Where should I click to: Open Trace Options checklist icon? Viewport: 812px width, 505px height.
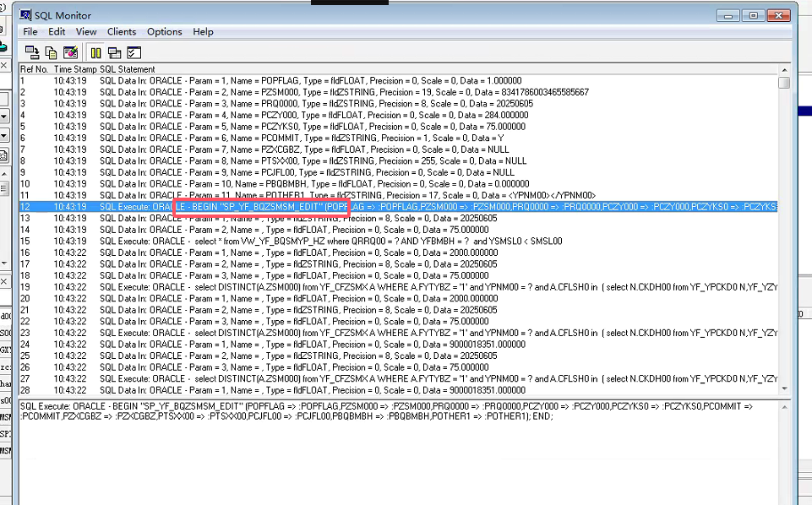tap(134, 52)
